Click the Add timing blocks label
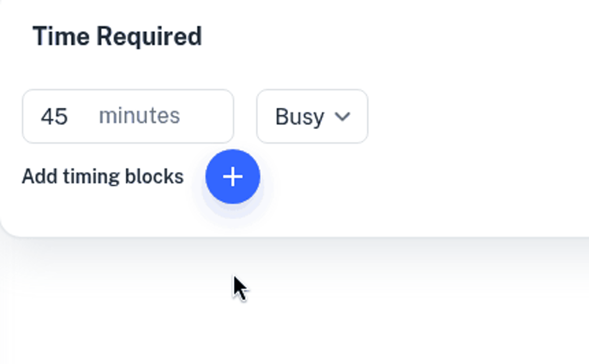 tap(102, 177)
